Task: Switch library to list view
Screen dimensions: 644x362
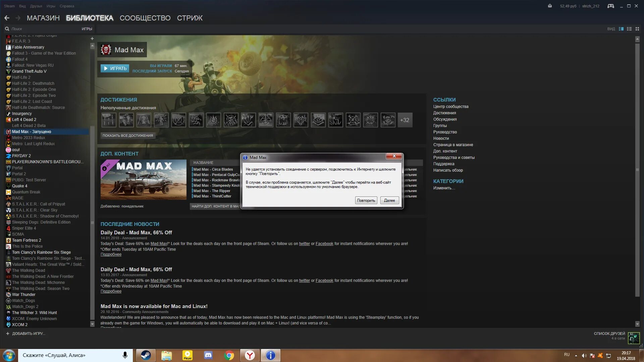Action: coord(629,29)
